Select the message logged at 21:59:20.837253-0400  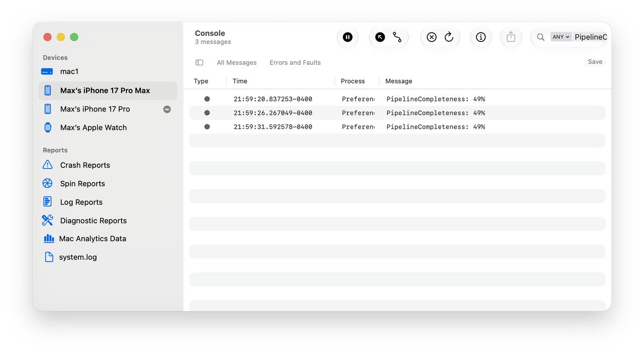(397, 99)
